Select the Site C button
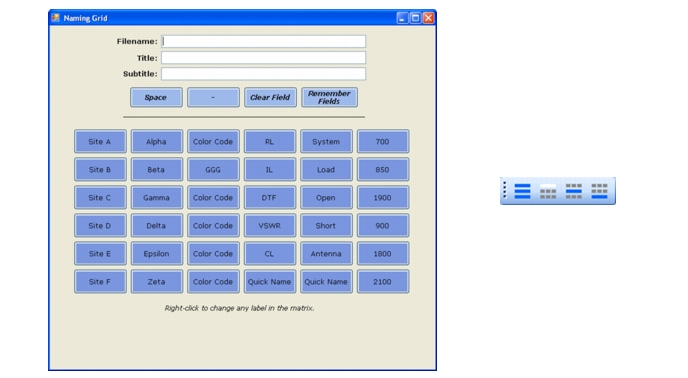Image resolution: width=688 pixels, height=378 pixels. [x=100, y=198]
